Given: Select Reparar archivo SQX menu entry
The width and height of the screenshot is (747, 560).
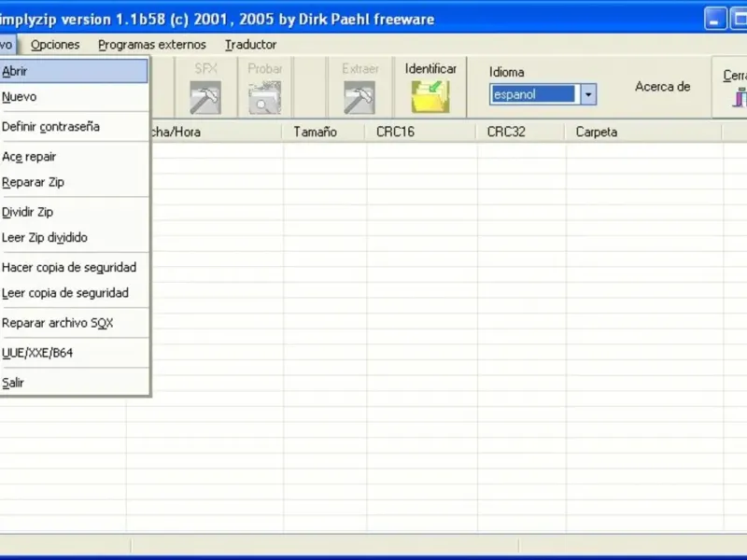Looking at the screenshot, I should (x=74, y=322).
